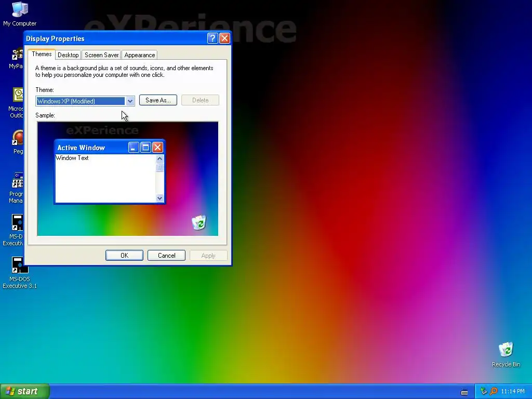Close the Display Properties dialog
This screenshot has width=532, height=399.
224,38
